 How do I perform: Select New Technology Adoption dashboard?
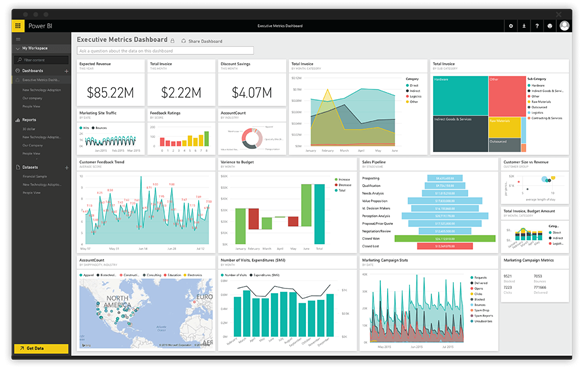41,90
